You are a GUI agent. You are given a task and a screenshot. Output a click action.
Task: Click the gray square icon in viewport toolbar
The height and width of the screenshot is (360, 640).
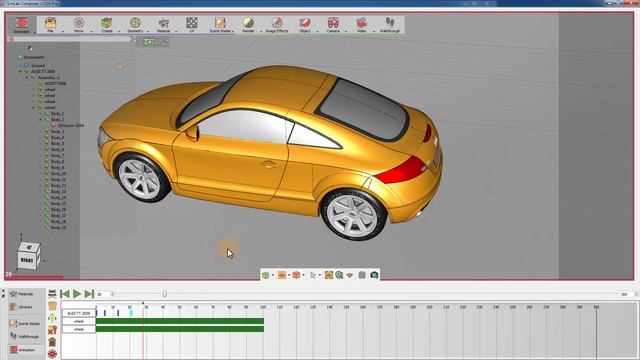tap(362, 275)
